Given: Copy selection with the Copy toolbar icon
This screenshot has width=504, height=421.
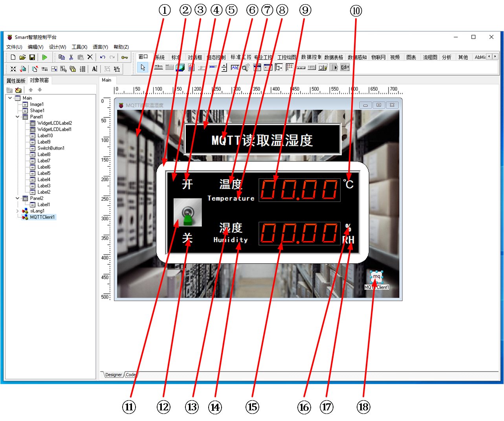Looking at the screenshot, I should pos(62,57).
